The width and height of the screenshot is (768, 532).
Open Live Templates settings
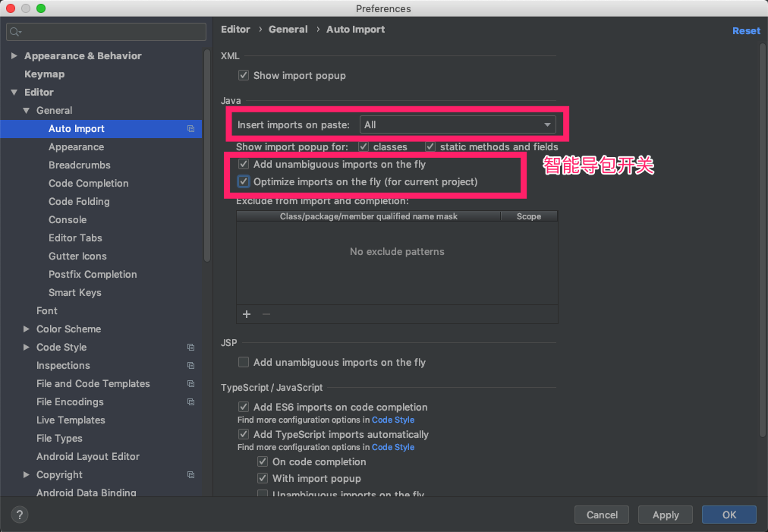point(71,420)
